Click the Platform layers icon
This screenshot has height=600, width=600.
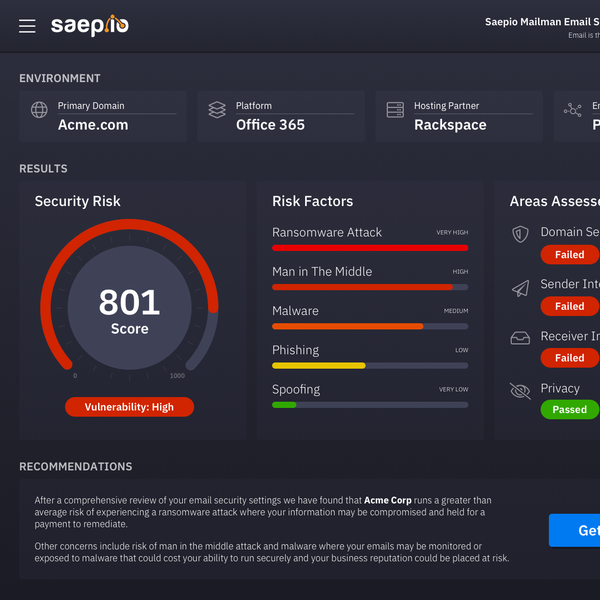[217, 110]
